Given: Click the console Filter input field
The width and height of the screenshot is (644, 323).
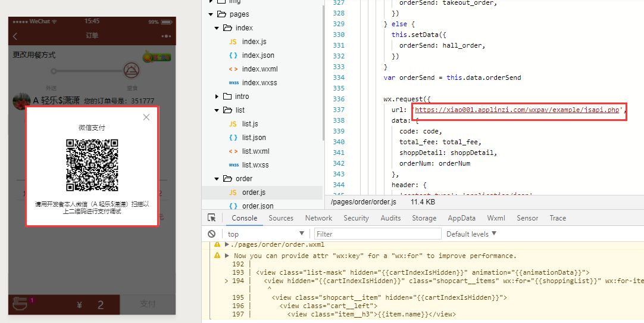Looking at the screenshot, I should (377, 234).
